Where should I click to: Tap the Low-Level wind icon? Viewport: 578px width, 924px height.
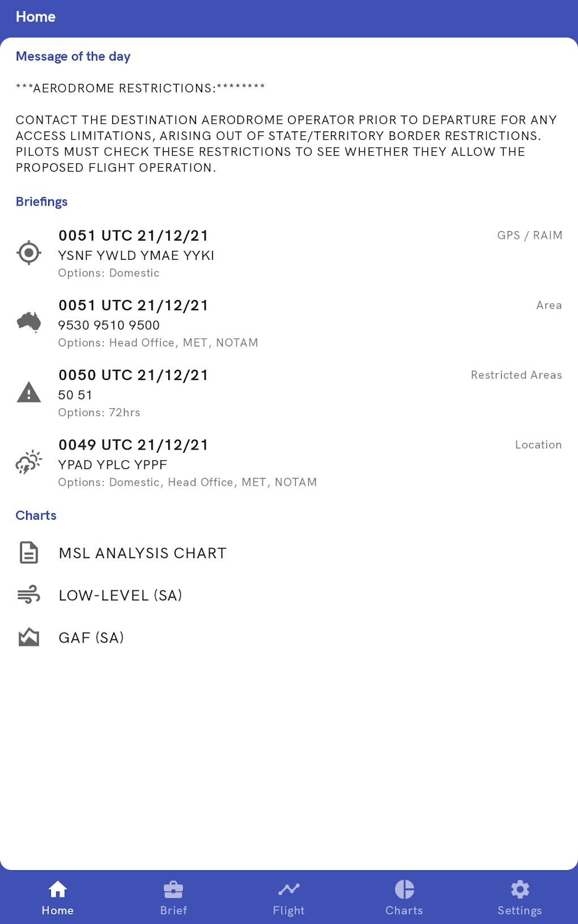29,594
